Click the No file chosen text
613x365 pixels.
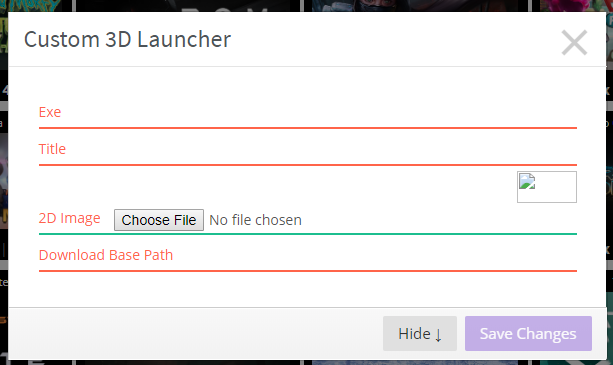(x=255, y=220)
